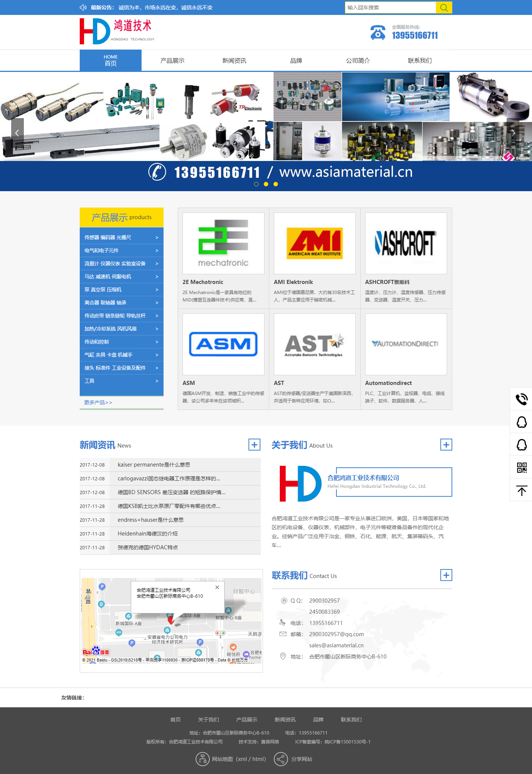Expand the Contact Us plus icon
Viewport: 532px width, 774px height.
pos(446,575)
